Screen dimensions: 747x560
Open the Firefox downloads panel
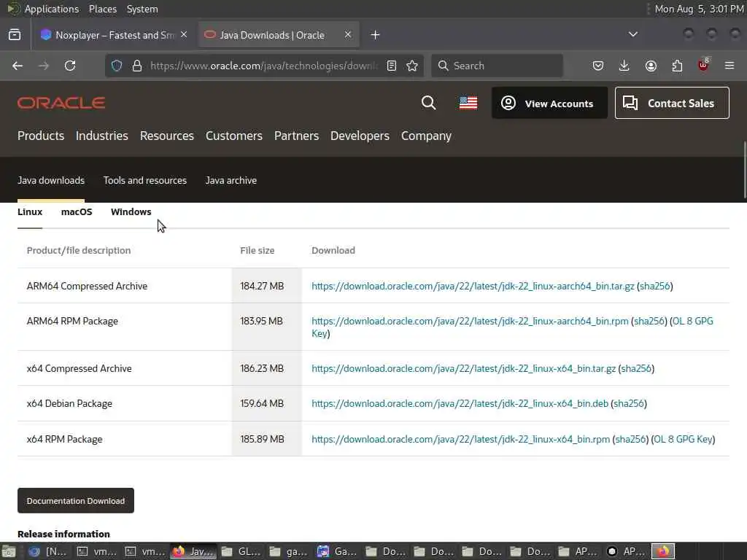coord(624,66)
